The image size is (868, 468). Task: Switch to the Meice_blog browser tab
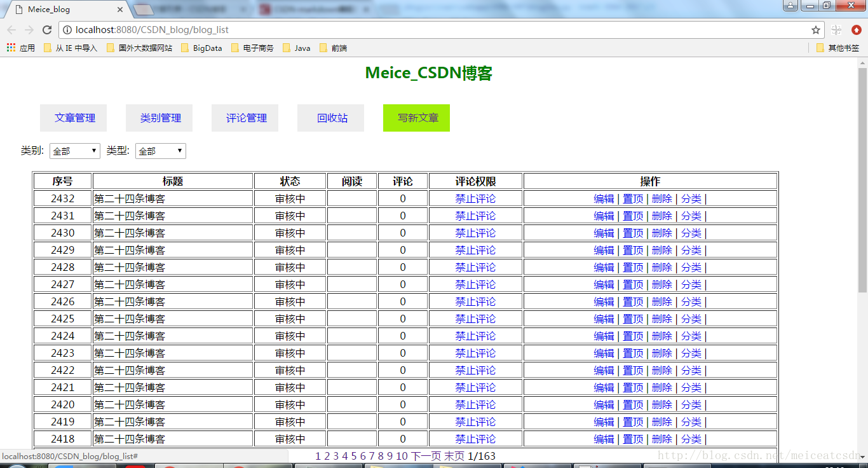(x=67, y=10)
